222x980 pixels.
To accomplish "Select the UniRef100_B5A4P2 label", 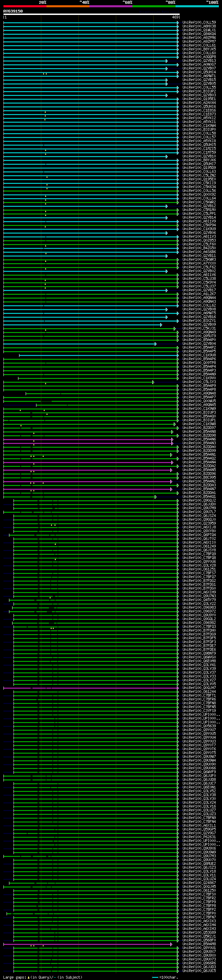I will click(199, 347).
